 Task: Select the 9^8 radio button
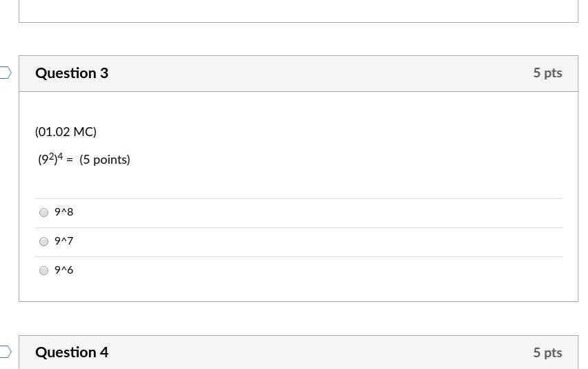click(44, 212)
